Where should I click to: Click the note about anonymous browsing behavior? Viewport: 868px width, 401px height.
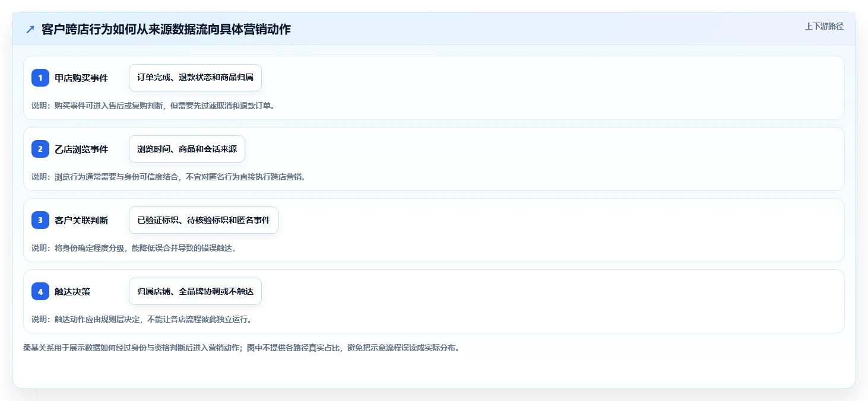coord(169,177)
